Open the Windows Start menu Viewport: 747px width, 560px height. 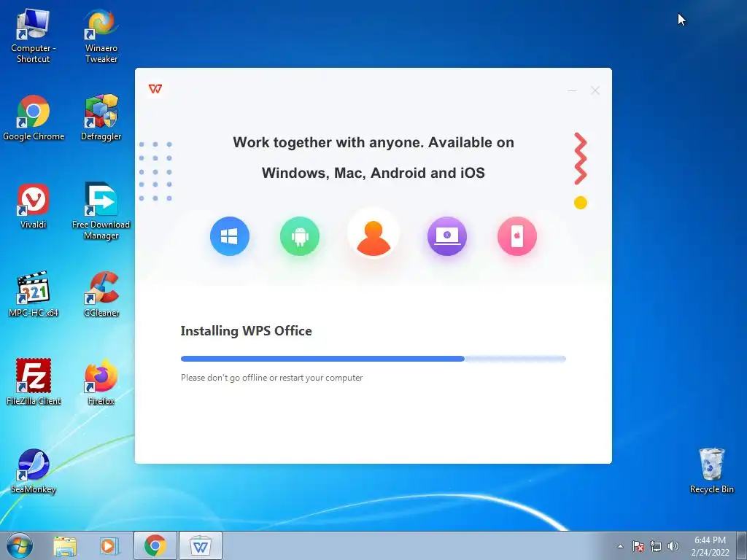click(19, 545)
